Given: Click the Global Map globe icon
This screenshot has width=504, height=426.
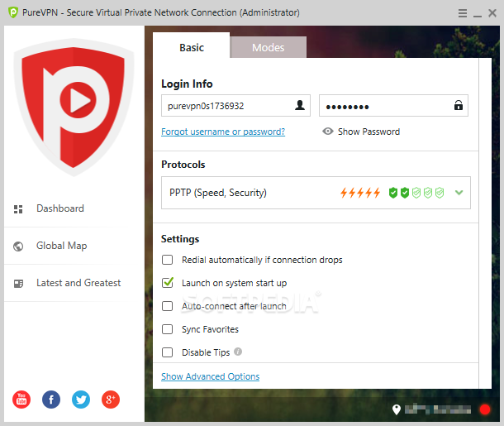Looking at the screenshot, I should click(x=18, y=247).
